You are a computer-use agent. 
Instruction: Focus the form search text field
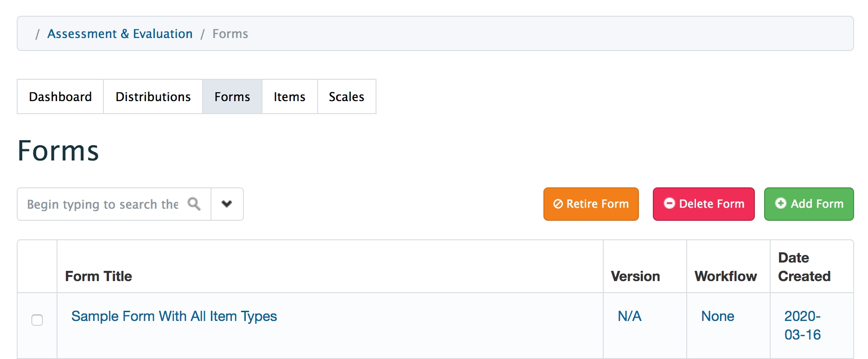coord(103,204)
